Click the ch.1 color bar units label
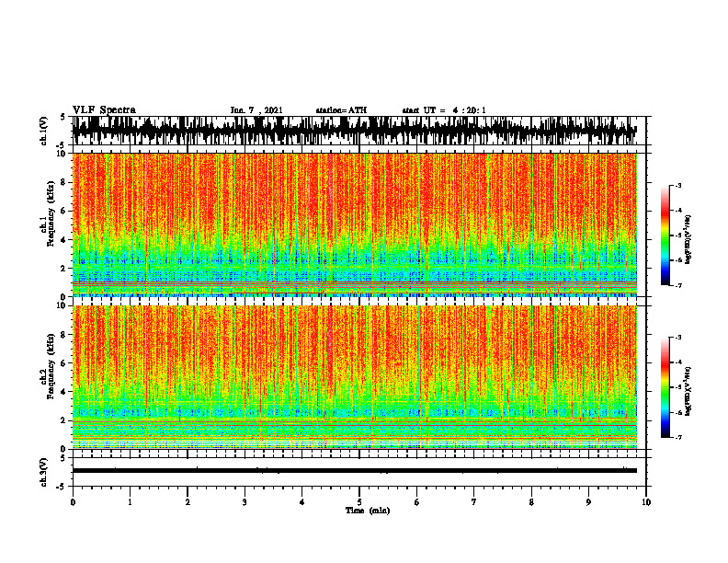 click(688, 240)
